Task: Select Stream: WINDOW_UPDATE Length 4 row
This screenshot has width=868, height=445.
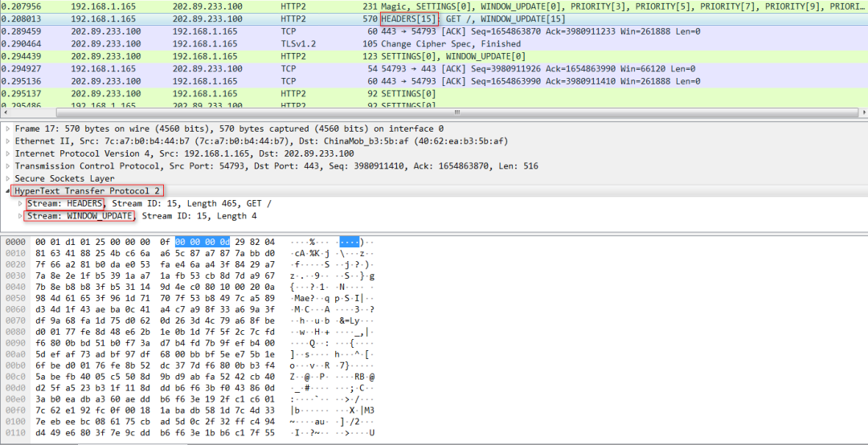Action: (434, 216)
